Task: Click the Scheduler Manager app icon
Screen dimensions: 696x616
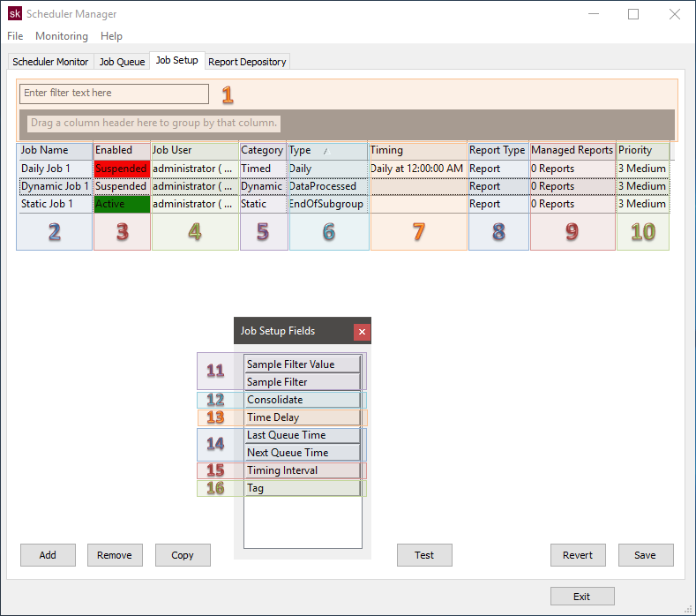Action: click(x=15, y=14)
